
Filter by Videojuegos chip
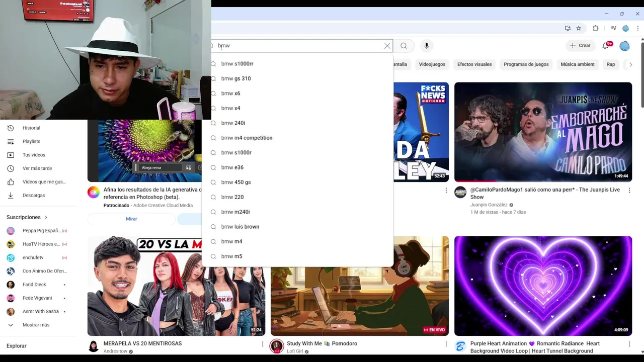click(432, 64)
